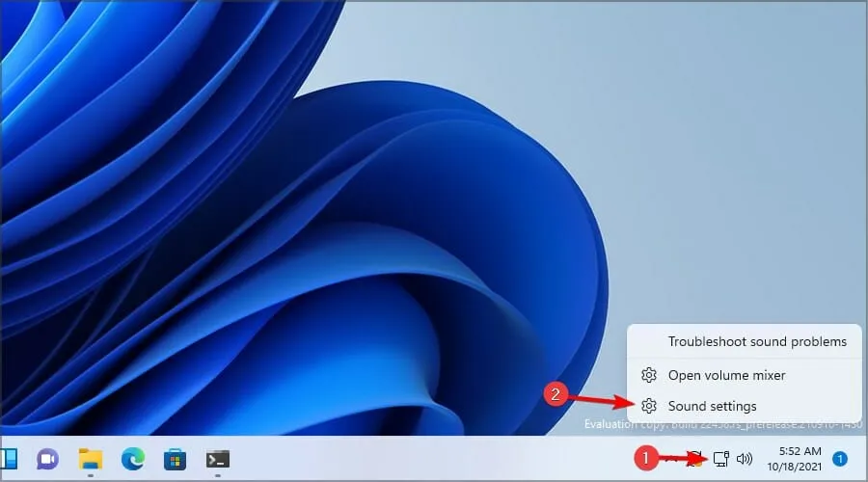This screenshot has width=868, height=482.
Task: Click the volume speaker tray icon
Action: click(744, 459)
